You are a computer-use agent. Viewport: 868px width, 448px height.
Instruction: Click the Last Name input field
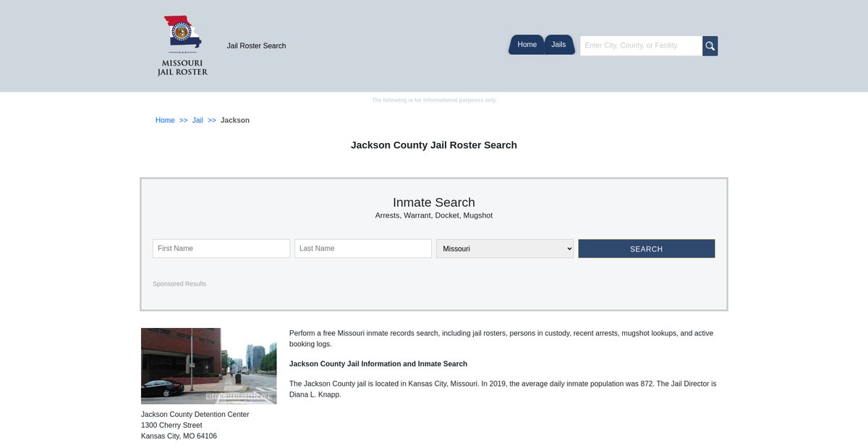363,249
